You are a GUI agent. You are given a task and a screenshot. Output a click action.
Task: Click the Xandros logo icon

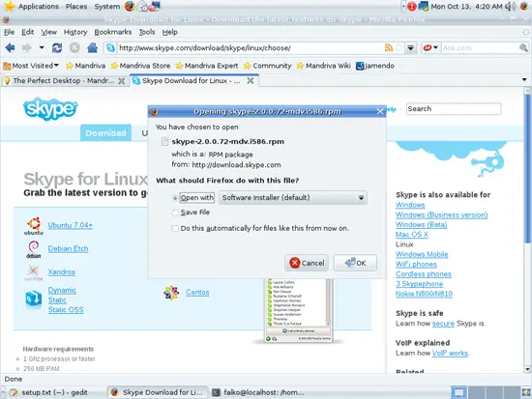[x=33, y=272]
